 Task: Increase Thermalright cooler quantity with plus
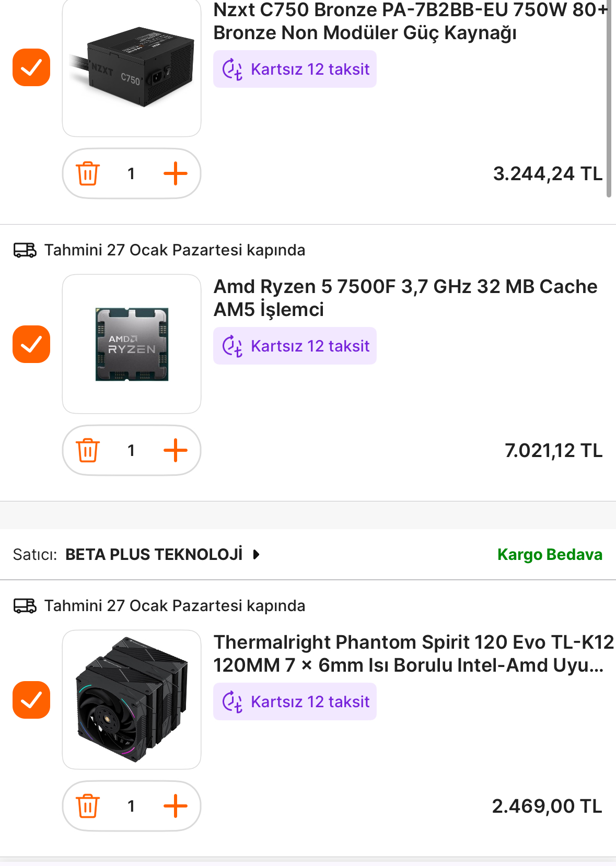coord(175,806)
